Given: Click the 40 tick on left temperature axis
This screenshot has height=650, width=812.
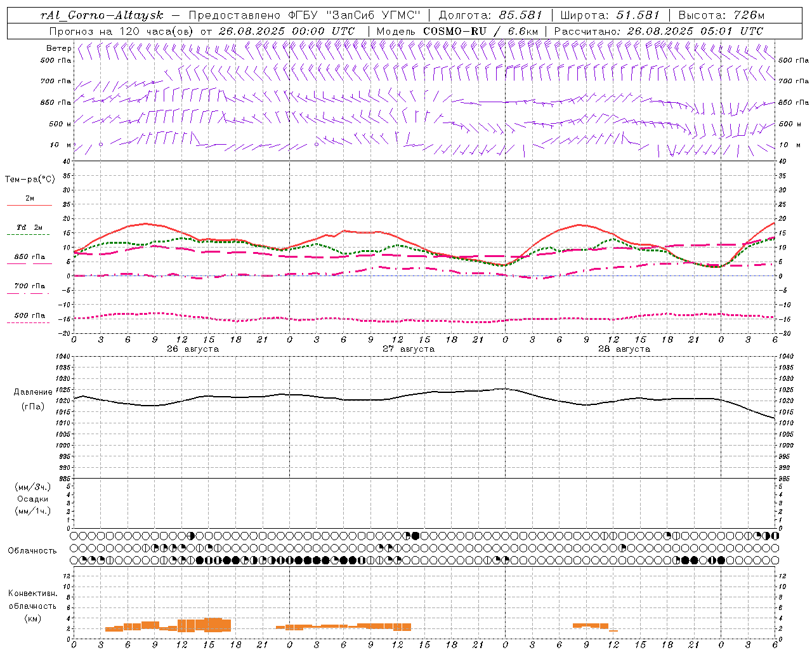Looking at the screenshot, I should coord(67,161).
